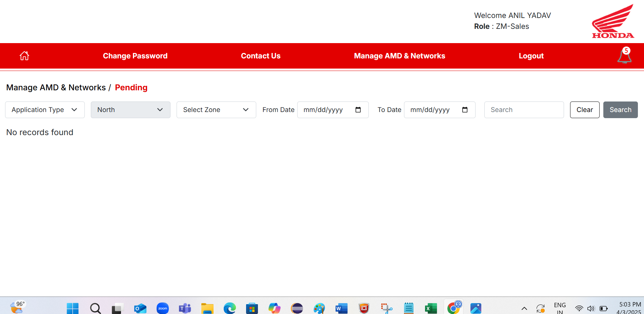Image resolution: width=644 pixels, height=314 pixels.
Task: Open Microsoft Teams in taskbar
Action: click(185, 308)
